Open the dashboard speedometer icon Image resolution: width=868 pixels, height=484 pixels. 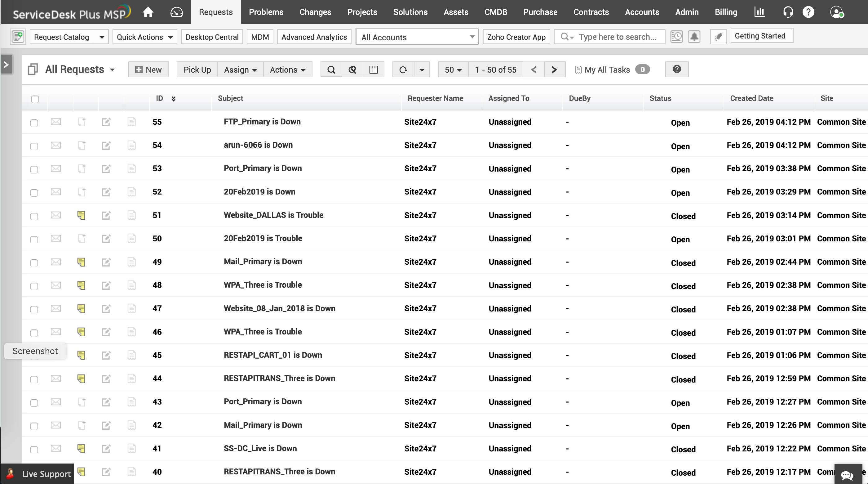click(176, 12)
